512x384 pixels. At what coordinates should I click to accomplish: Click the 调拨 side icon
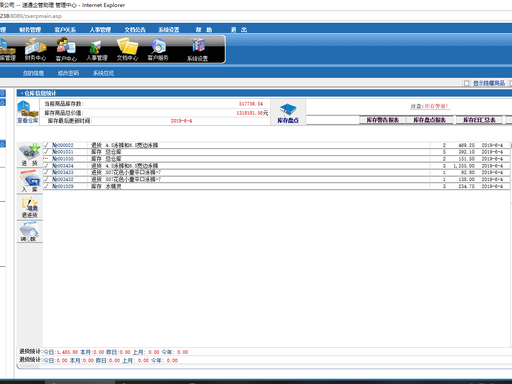click(29, 232)
